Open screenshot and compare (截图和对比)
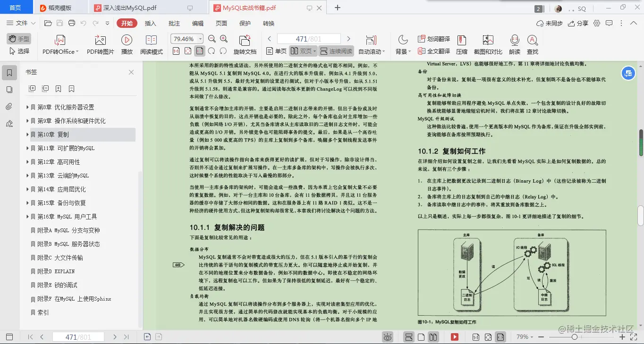Viewport: 644px width, 344px height. tap(488, 45)
